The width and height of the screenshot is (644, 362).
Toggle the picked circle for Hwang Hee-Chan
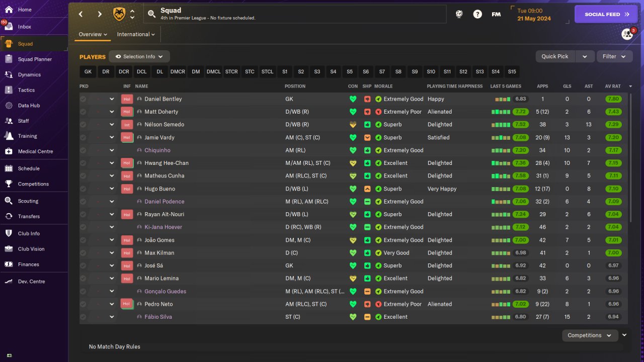pos(83,163)
